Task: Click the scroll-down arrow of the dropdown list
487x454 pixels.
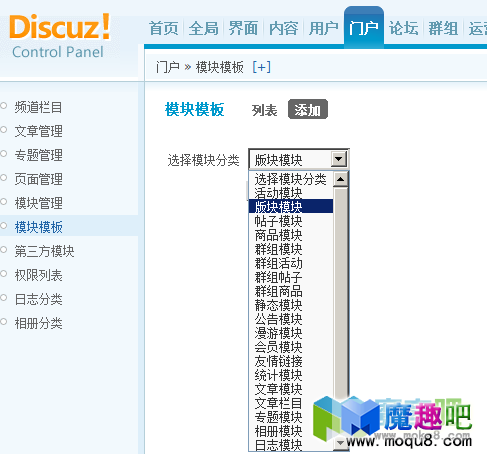Action: 340,443
